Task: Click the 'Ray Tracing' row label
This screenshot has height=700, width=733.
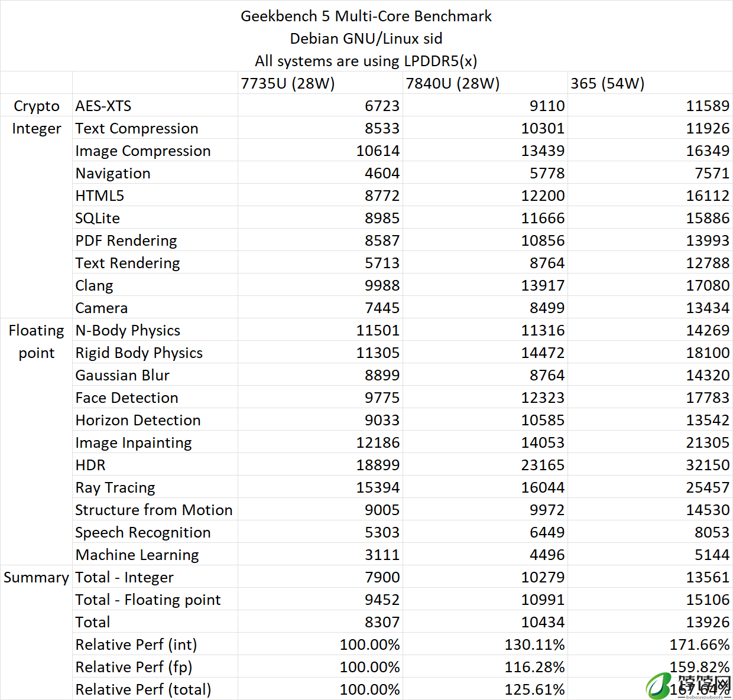Action: pos(115,487)
